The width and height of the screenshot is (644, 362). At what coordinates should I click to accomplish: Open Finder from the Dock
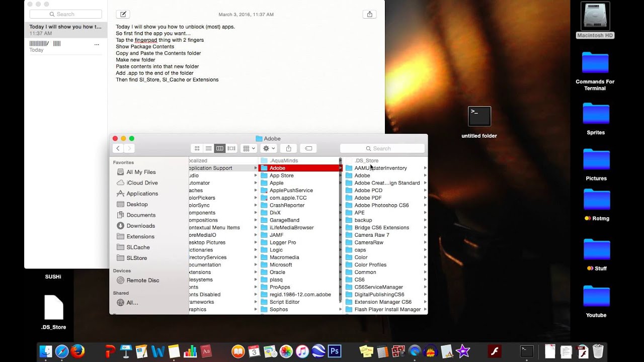(46, 351)
